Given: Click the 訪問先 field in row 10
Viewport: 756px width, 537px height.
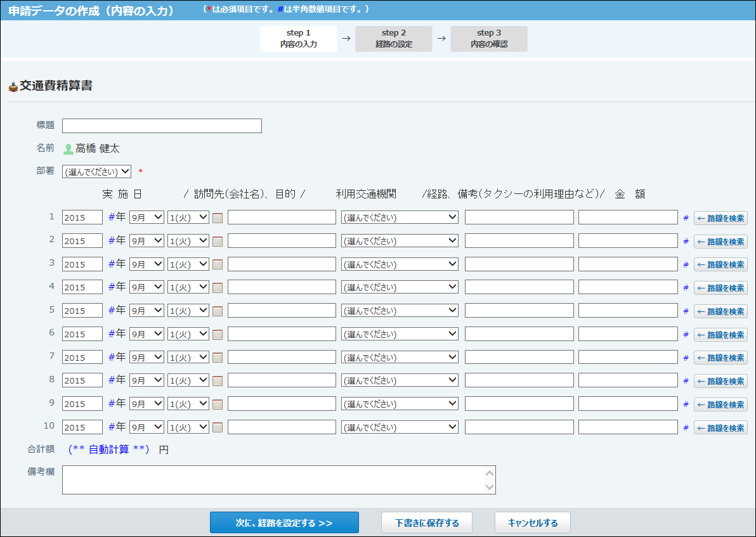Looking at the screenshot, I should coord(282,427).
